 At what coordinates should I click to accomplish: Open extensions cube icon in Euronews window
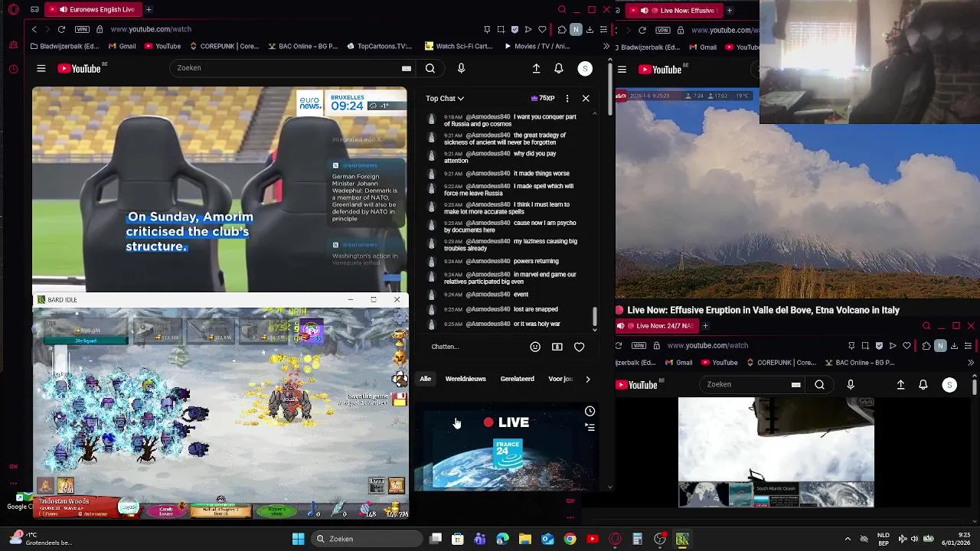tap(562, 29)
